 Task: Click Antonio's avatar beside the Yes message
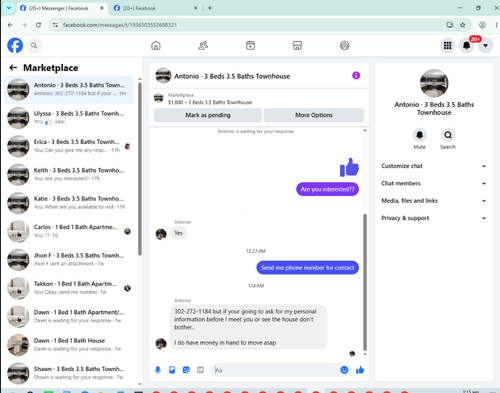coord(161,234)
